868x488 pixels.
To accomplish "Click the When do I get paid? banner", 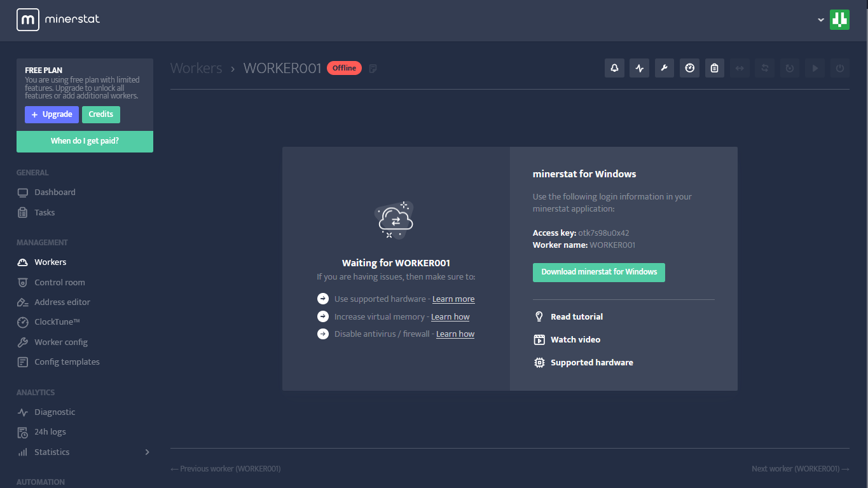I will coord(85,141).
